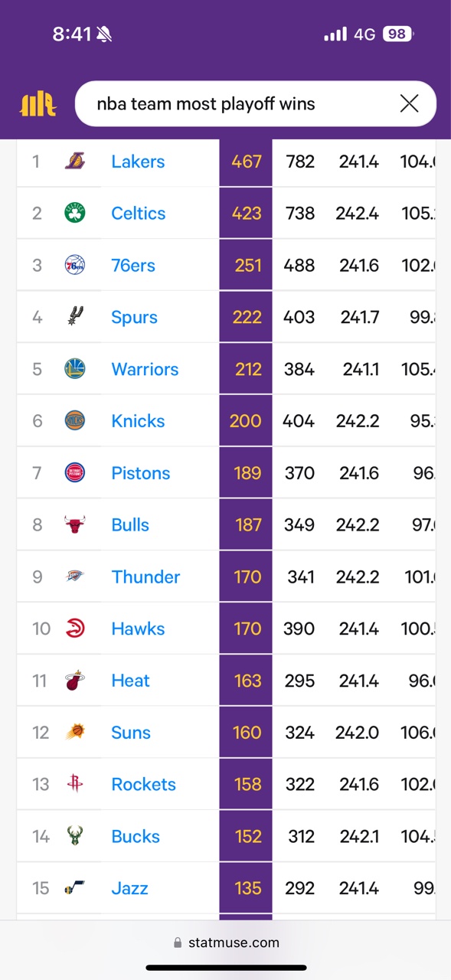Tap the Lakers team logo
Screen dimensions: 451x980
click(75, 162)
